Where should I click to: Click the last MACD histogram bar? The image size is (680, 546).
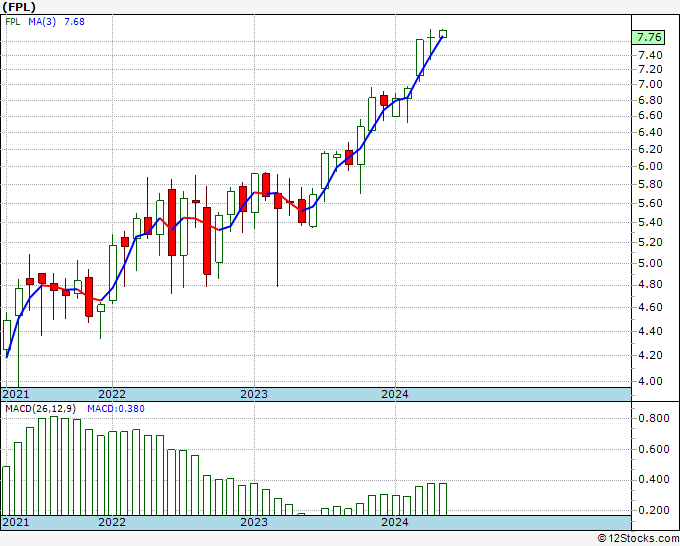pos(443,499)
